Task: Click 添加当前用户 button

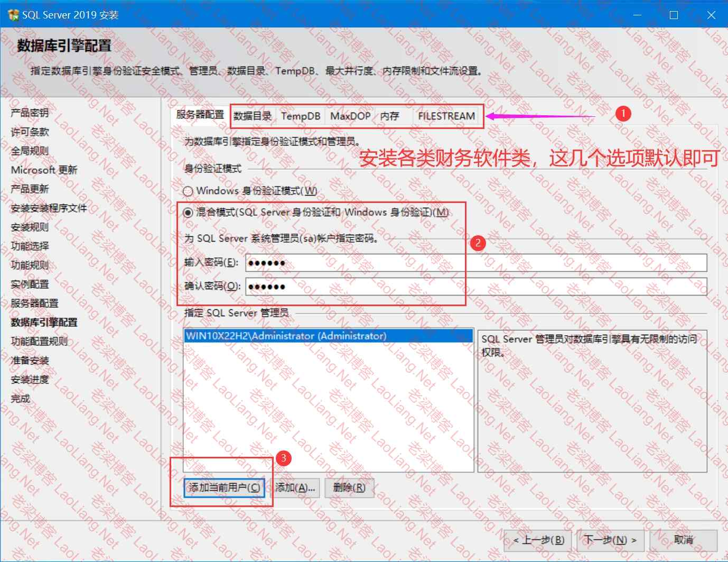Action: tap(224, 487)
